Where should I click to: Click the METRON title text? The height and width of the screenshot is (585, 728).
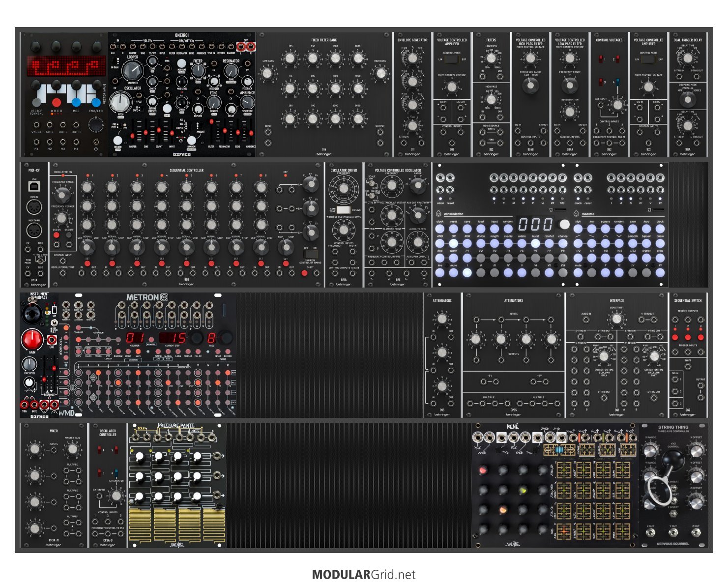point(143,297)
